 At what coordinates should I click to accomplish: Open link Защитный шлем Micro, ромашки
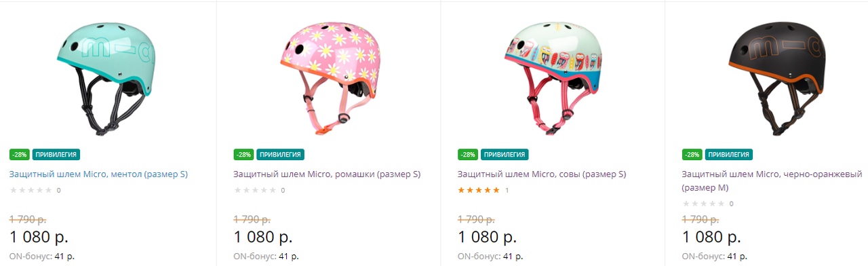click(x=327, y=174)
